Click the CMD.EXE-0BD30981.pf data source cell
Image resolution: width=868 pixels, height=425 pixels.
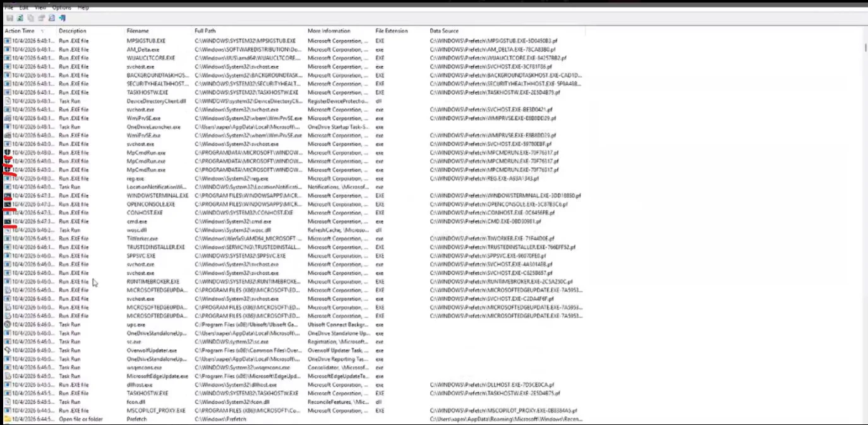485,221
